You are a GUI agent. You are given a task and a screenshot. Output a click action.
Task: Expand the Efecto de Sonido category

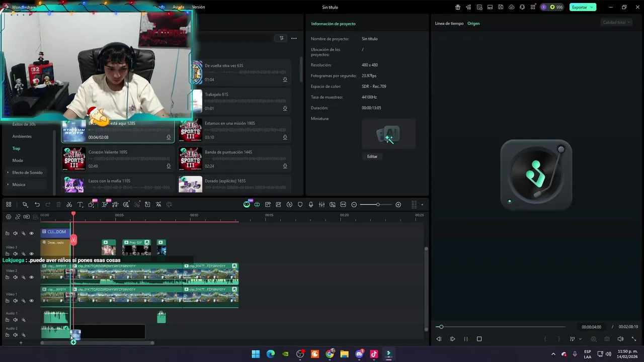click(27, 172)
